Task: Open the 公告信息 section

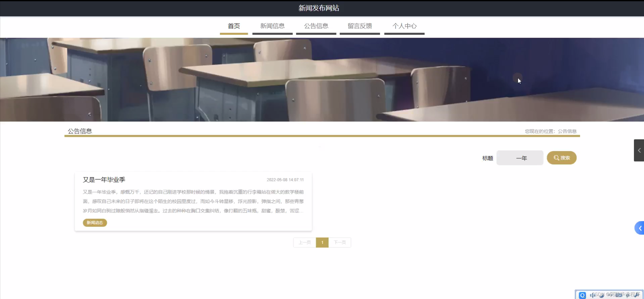Action: 316,26
